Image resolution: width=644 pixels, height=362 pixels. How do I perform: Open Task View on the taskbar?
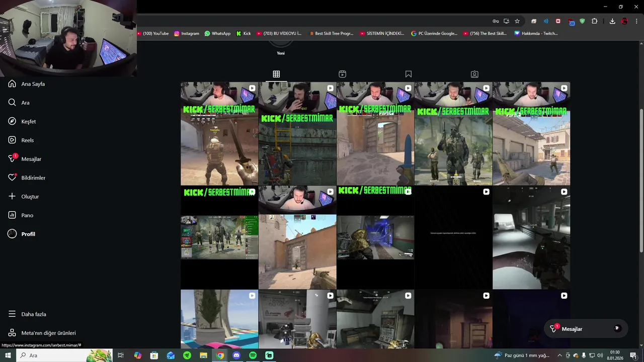(121, 355)
